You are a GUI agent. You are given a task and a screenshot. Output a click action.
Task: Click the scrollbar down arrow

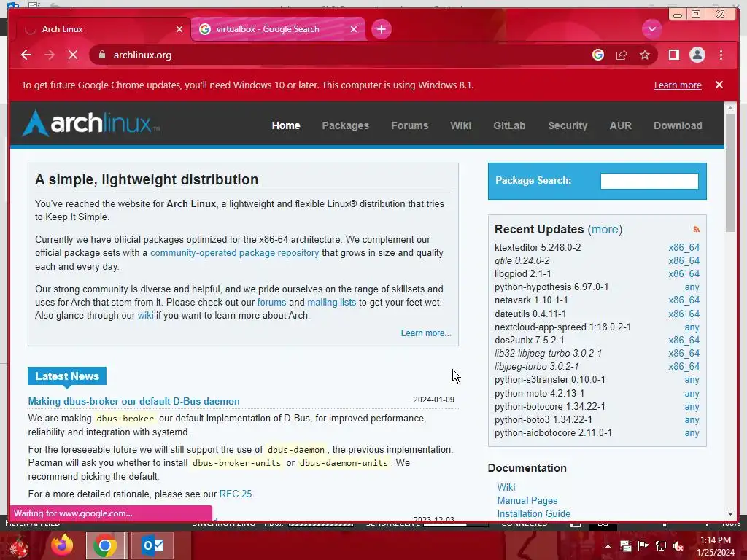[x=730, y=514]
